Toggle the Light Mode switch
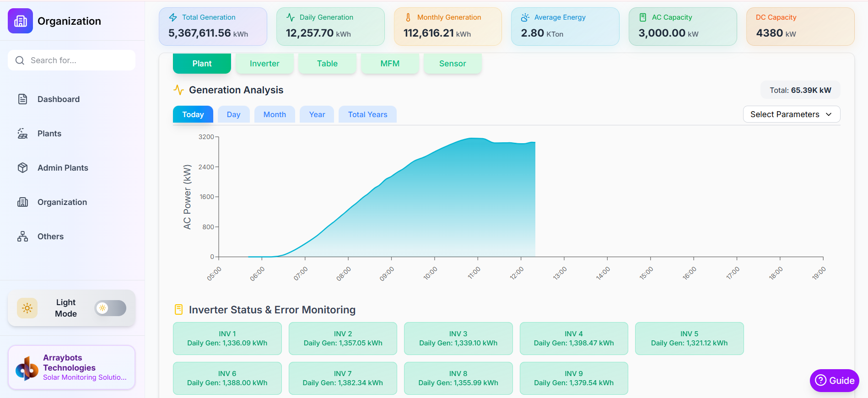This screenshot has height=398, width=868. 110,308
